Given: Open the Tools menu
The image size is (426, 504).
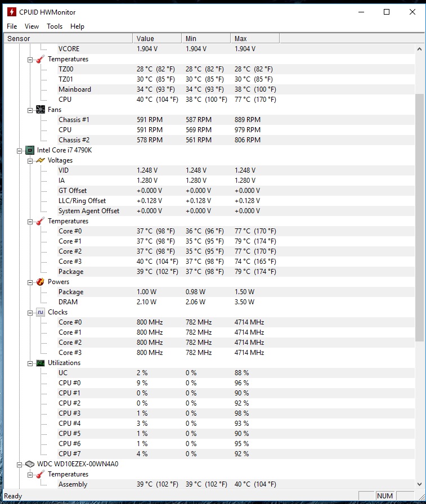Looking at the screenshot, I should pos(55,26).
